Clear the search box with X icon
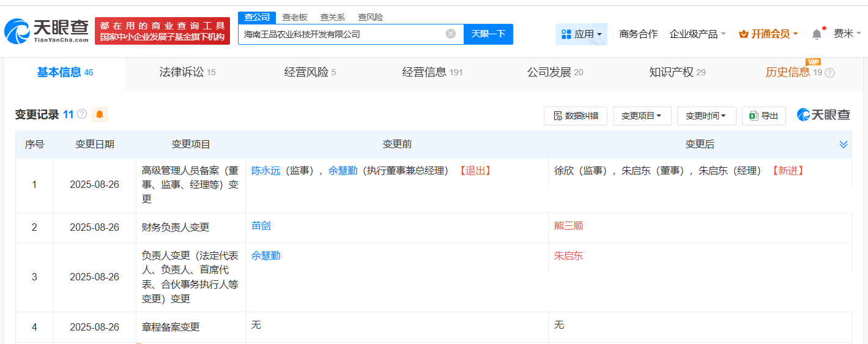Viewport: 868px width, 344px height. (x=451, y=34)
